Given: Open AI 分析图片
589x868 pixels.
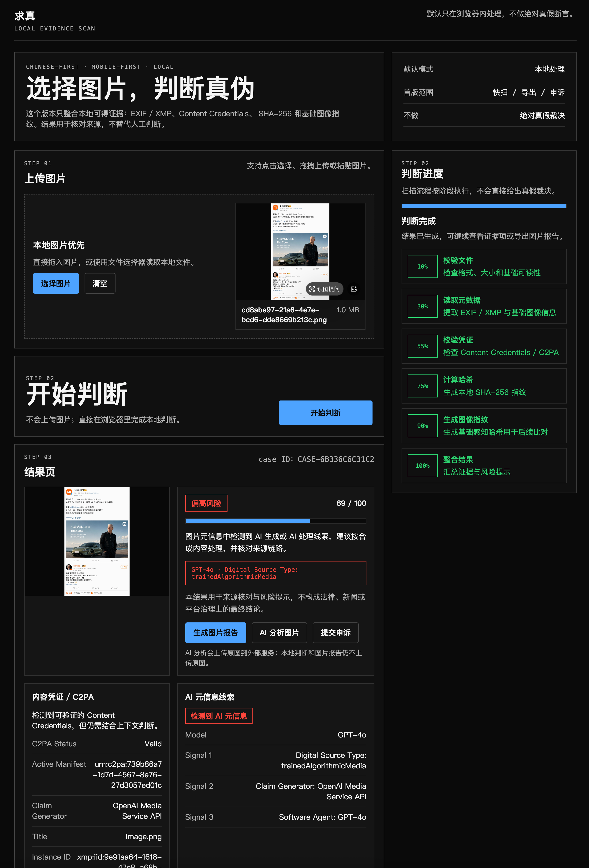Looking at the screenshot, I should [x=279, y=633].
